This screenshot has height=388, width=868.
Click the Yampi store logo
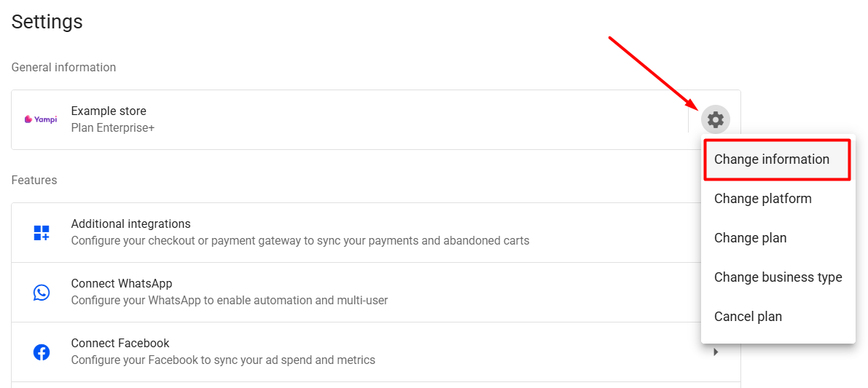click(41, 119)
